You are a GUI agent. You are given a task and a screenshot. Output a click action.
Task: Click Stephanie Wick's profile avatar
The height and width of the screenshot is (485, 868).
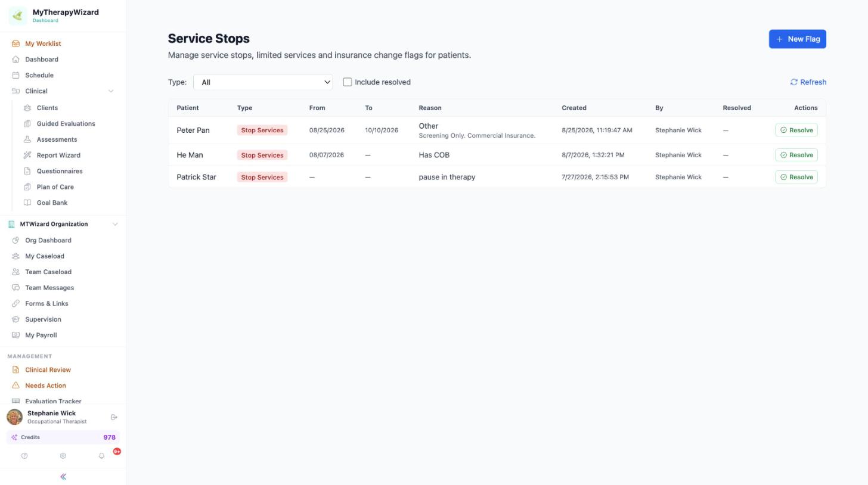15,417
